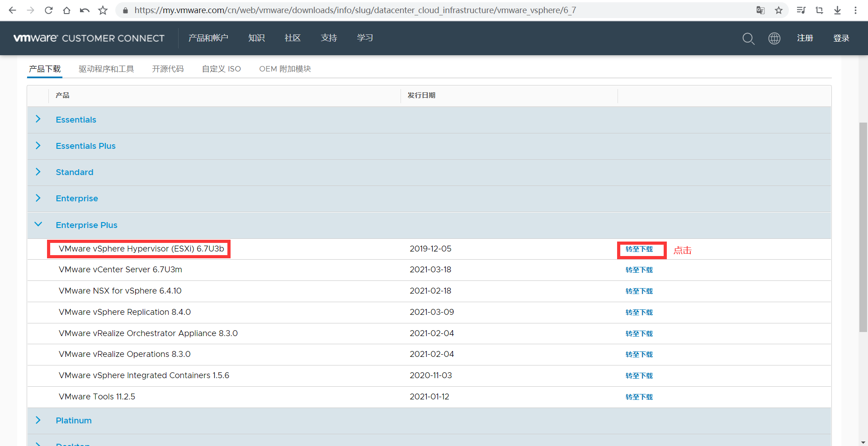Click the scrollbar down arrow
The height and width of the screenshot is (446, 868).
(x=863, y=442)
